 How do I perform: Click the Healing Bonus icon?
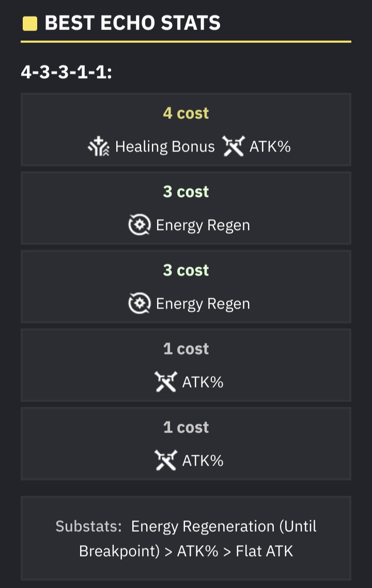pos(99,146)
